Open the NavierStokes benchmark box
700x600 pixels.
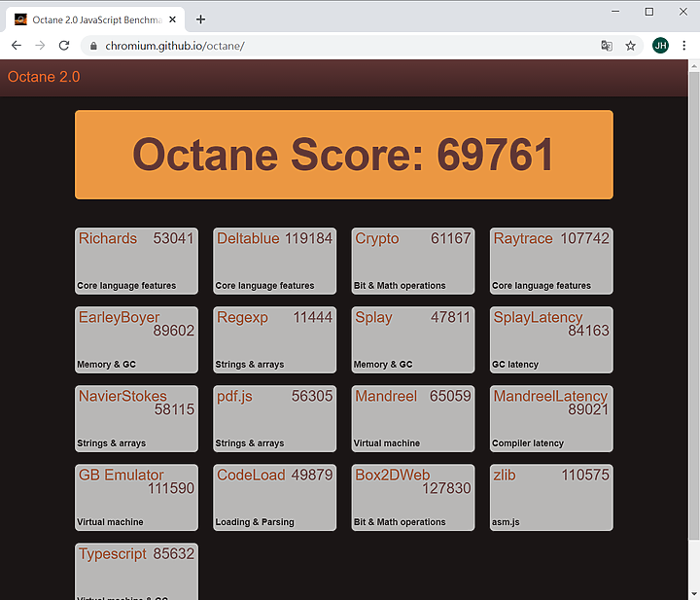tap(136, 419)
